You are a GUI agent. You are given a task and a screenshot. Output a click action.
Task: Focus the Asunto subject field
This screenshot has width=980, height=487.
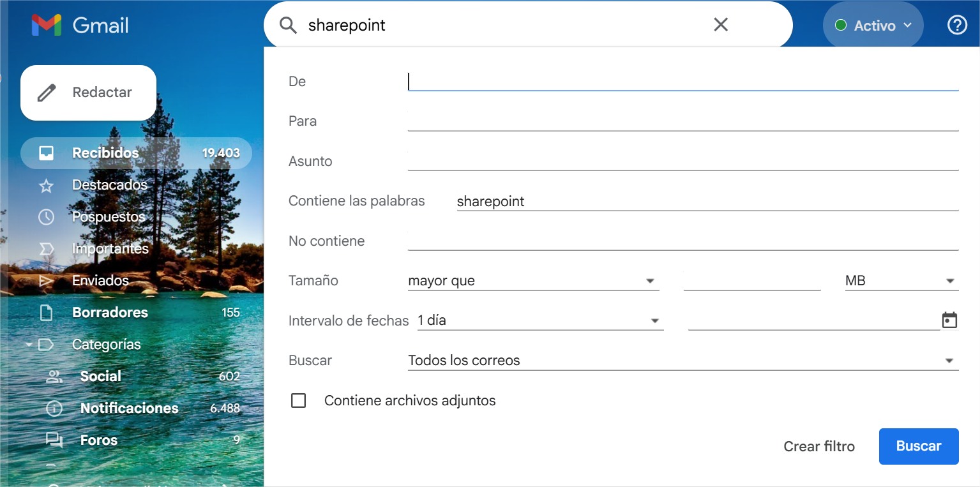683,161
